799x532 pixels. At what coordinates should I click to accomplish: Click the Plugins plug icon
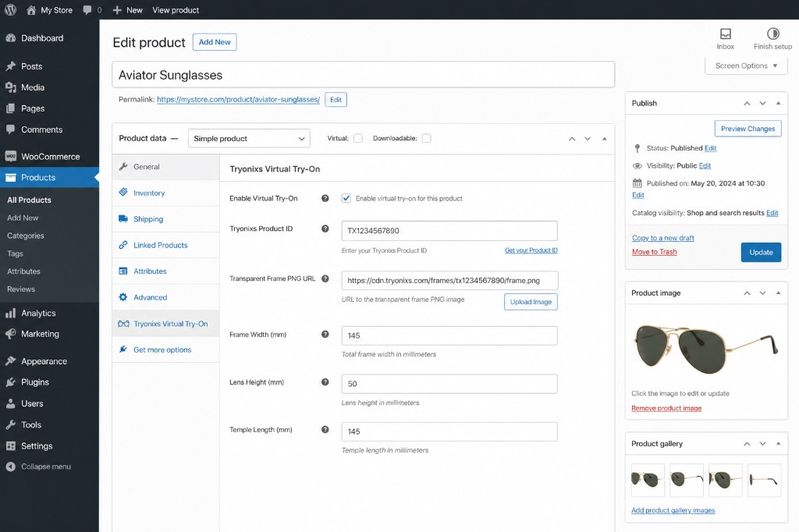tap(11, 382)
